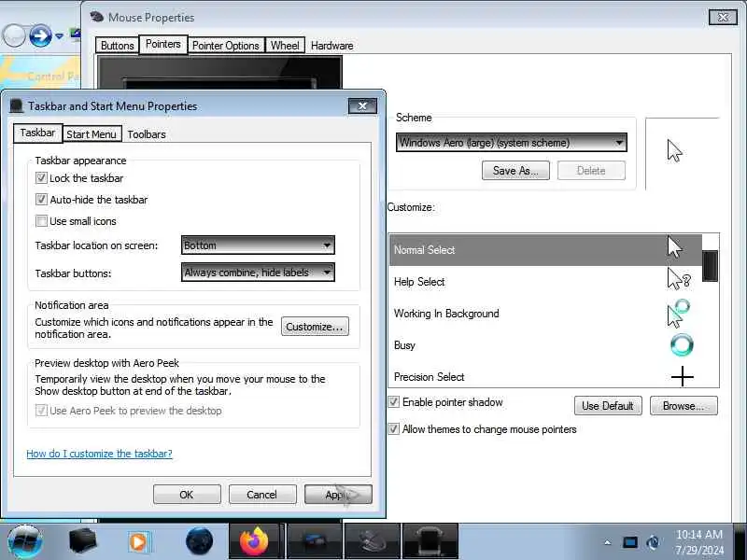The image size is (747, 560).
Task: Select the Working In Background pointer icon
Action: tap(679, 313)
